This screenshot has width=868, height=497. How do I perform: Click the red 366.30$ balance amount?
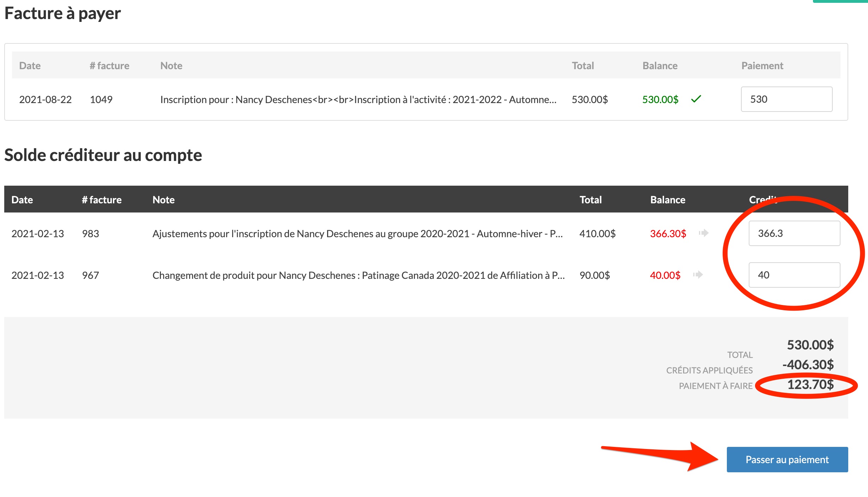[668, 234]
